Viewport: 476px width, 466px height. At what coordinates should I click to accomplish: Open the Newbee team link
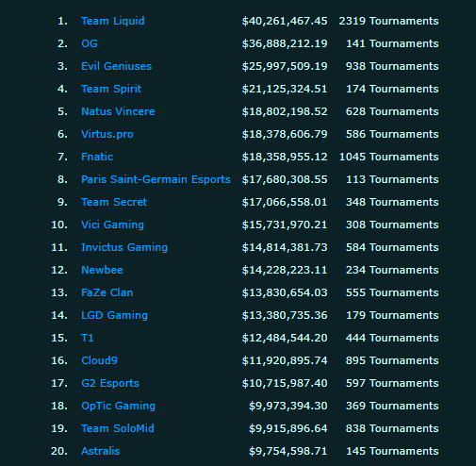tap(102, 270)
